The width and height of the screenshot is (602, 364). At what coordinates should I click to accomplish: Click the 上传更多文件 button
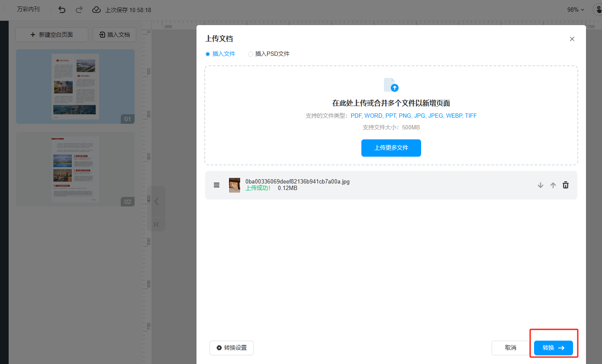[x=391, y=148]
